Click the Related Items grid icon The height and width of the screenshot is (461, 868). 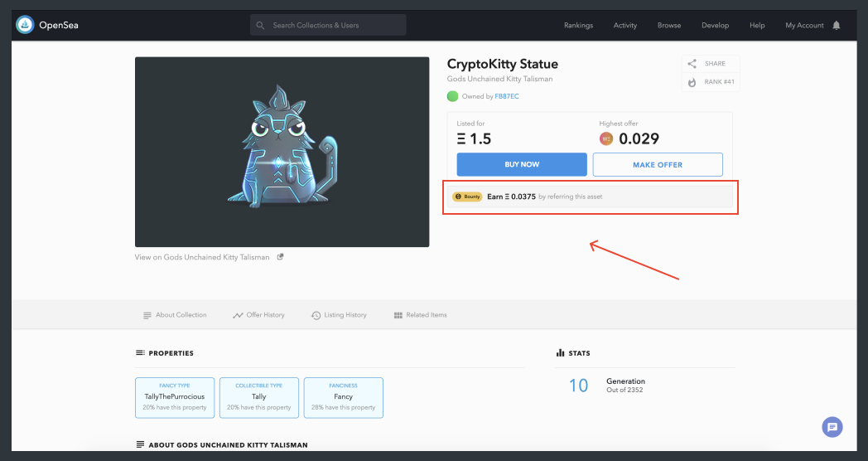(x=398, y=315)
